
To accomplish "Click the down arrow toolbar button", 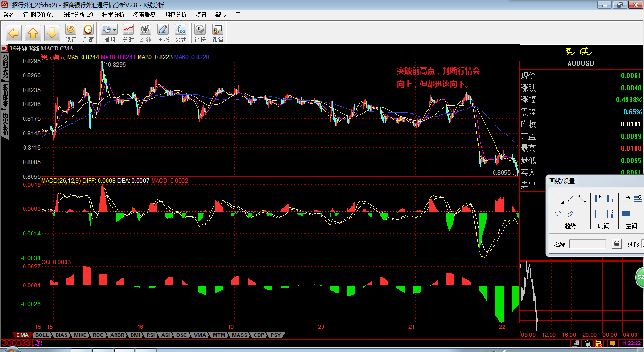I will pos(52,33).
